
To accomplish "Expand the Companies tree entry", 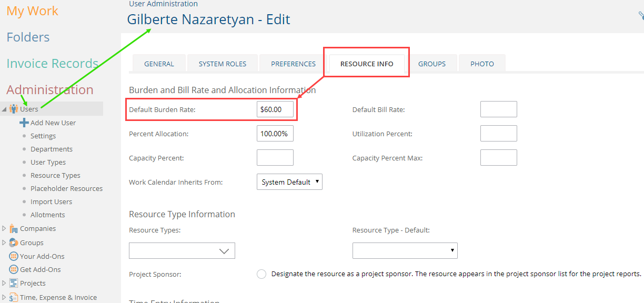I will point(3,228).
